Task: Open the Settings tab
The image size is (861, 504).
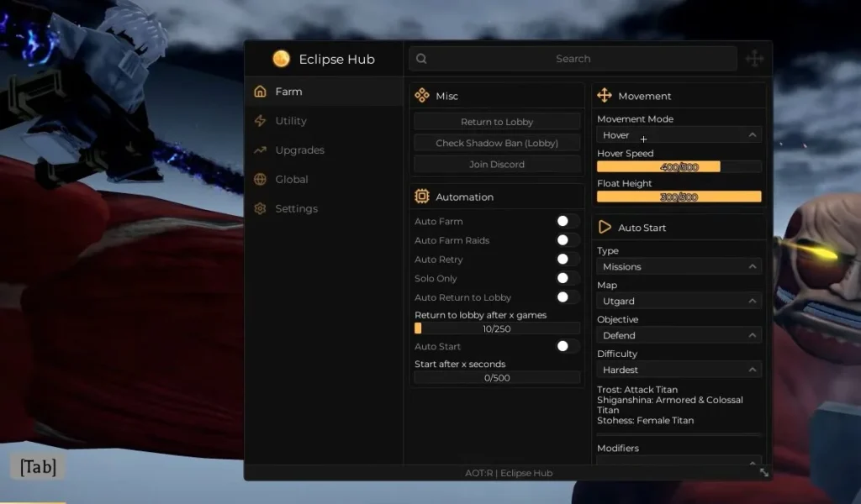Action: tap(325, 208)
